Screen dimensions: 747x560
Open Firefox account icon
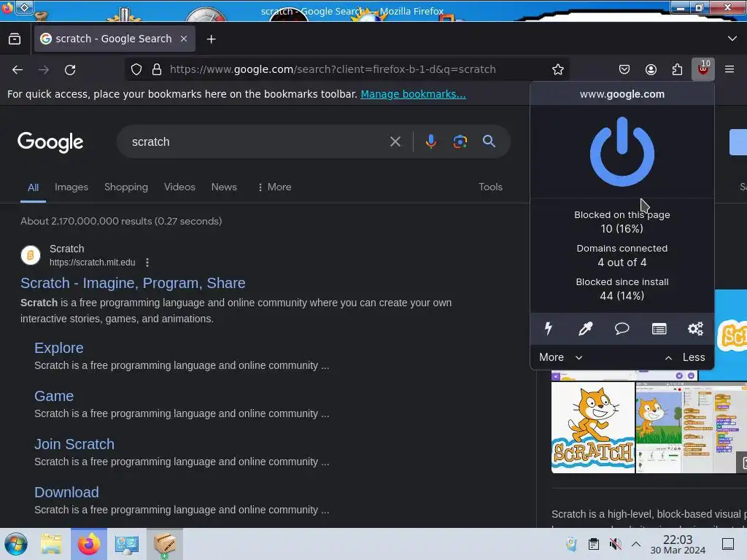click(x=651, y=69)
